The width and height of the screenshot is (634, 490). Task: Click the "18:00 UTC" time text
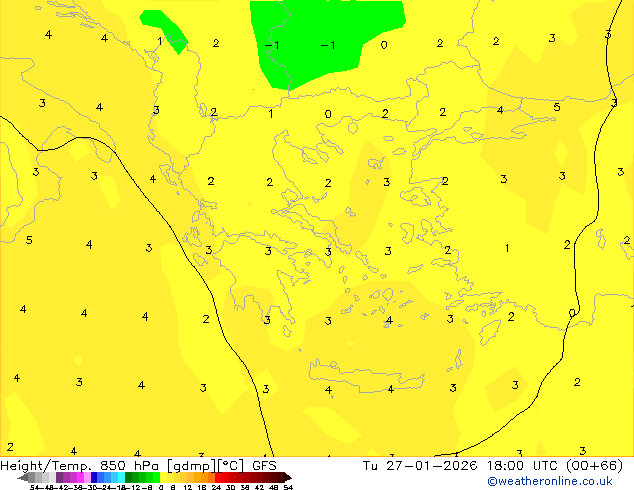[x=523, y=466]
